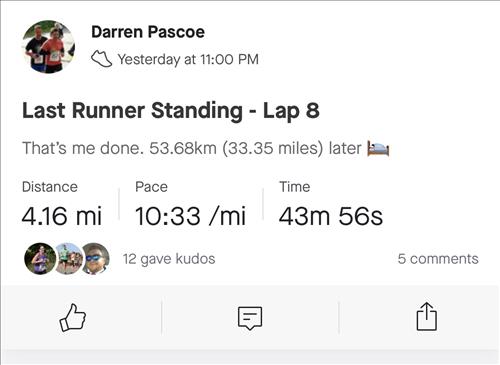Image resolution: width=500 pixels, height=365 pixels.
Task: Click the 43m 56s time value
Action: click(x=331, y=216)
